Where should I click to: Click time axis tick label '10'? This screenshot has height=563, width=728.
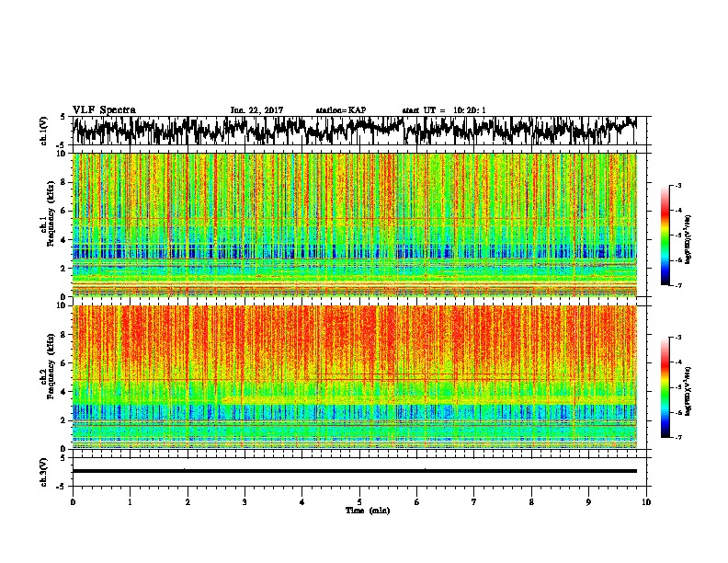646,502
